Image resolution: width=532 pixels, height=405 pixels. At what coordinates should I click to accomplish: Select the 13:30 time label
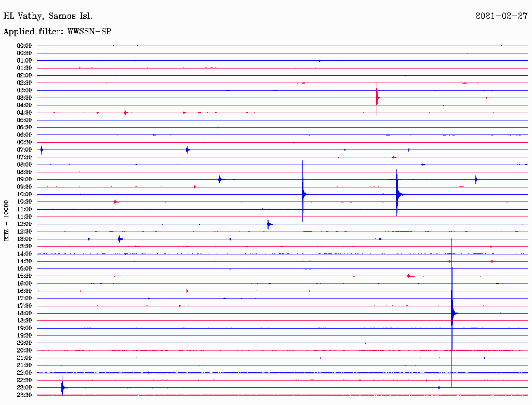pyautogui.click(x=24, y=246)
